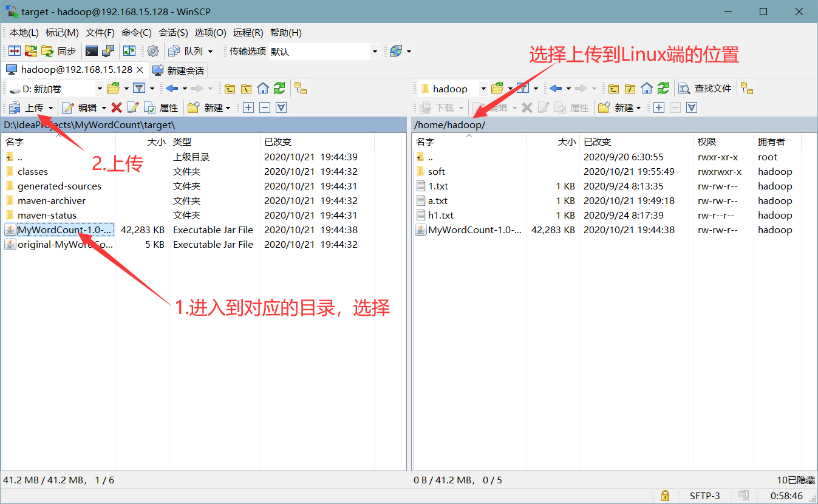
Task: Click the 上传 upload button
Action: 27,107
